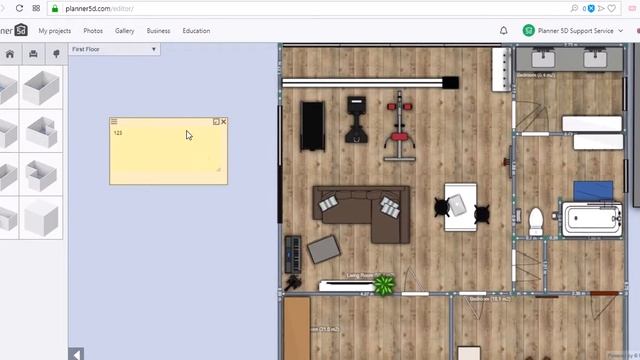Select the rectangular open room shape
The height and width of the screenshot is (360, 640).
coord(41,88)
